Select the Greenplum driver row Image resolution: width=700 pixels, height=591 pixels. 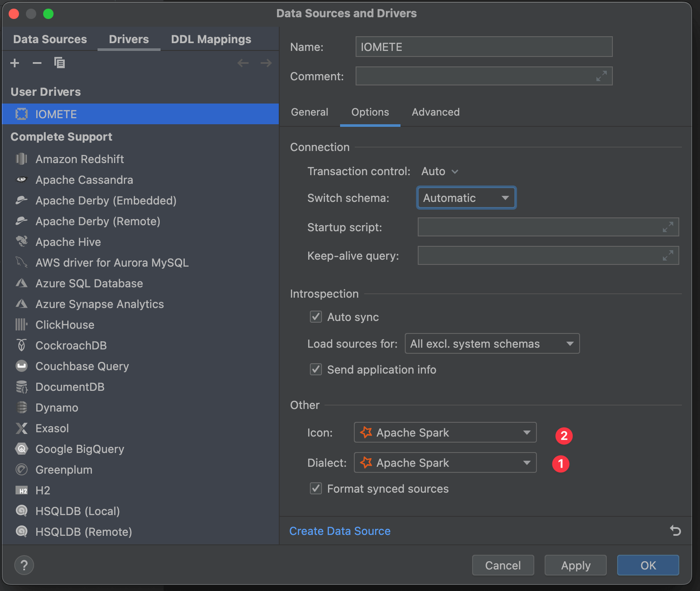(140, 469)
